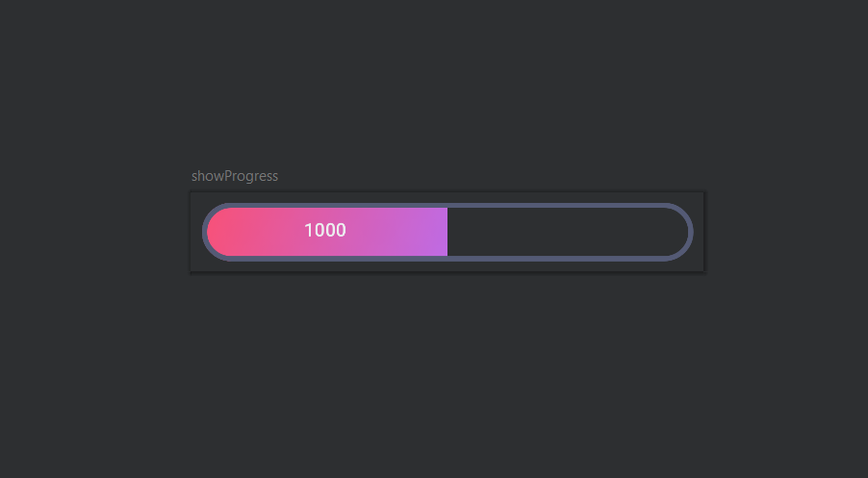868x478 pixels.
Task: Click the bottom border of the progress track
Action: (x=447, y=259)
